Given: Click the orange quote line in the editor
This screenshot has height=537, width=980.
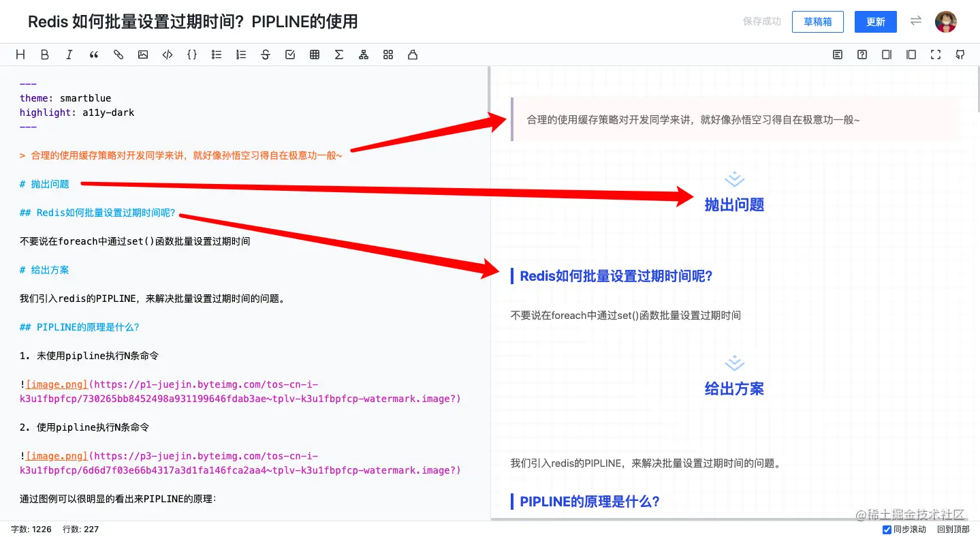Looking at the screenshot, I should [180, 155].
